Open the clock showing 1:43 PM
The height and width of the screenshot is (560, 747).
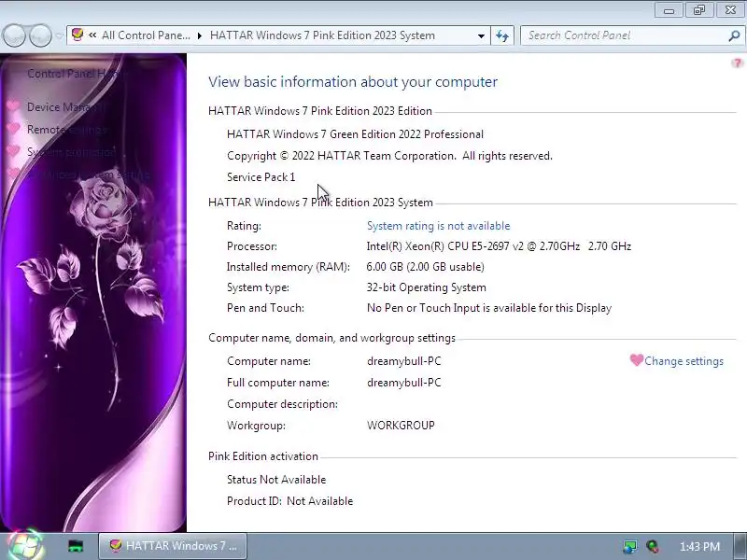[699, 546]
